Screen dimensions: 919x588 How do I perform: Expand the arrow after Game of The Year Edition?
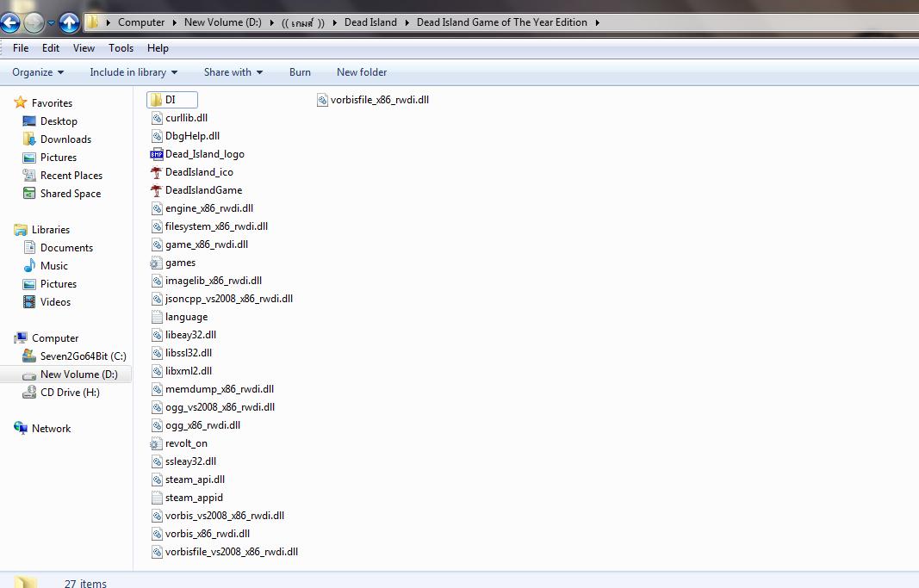(597, 23)
